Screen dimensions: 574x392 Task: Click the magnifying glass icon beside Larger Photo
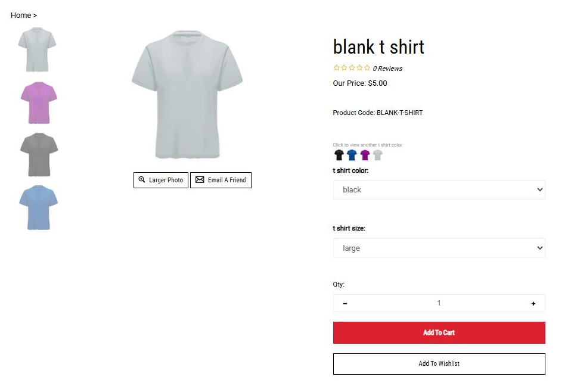[142, 179]
